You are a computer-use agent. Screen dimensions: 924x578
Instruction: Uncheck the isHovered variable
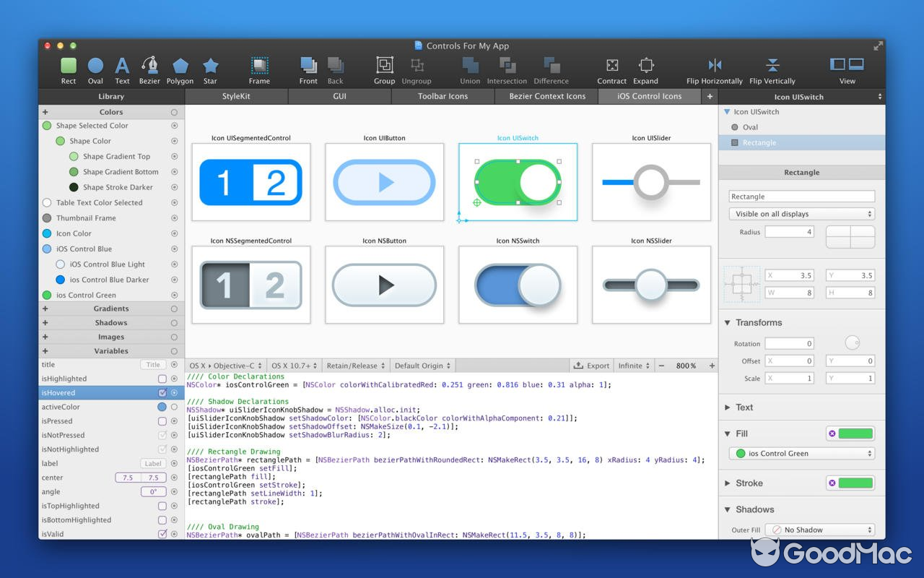[162, 392]
